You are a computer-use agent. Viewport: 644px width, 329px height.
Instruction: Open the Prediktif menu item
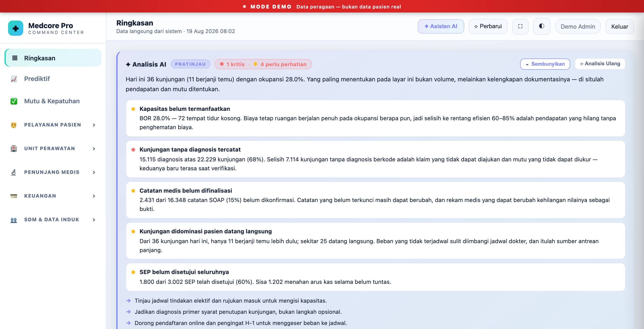(53, 79)
